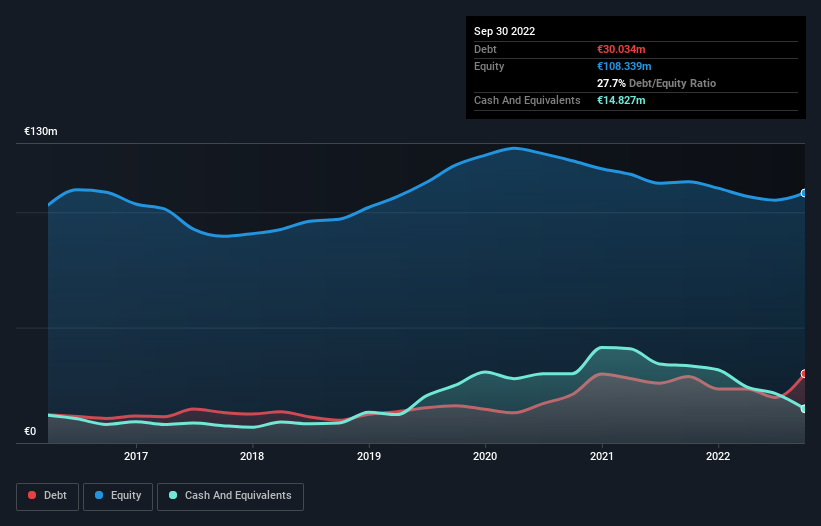Click the 27.7% Debt/Equity Ratio text
This screenshot has height=526, width=821.
tap(656, 83)
